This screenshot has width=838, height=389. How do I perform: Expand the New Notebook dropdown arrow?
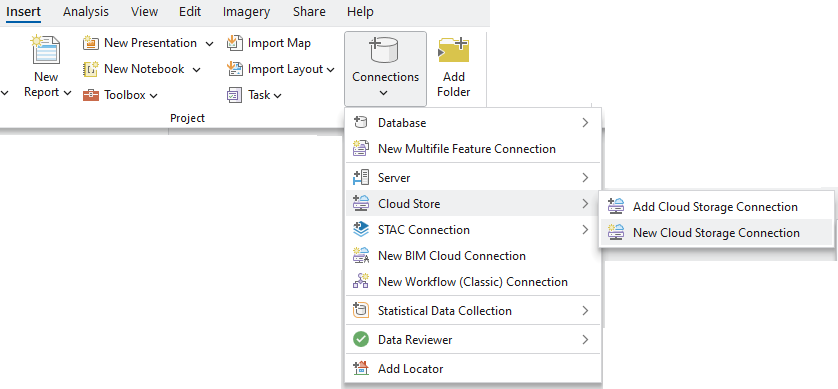coord(196,69)
